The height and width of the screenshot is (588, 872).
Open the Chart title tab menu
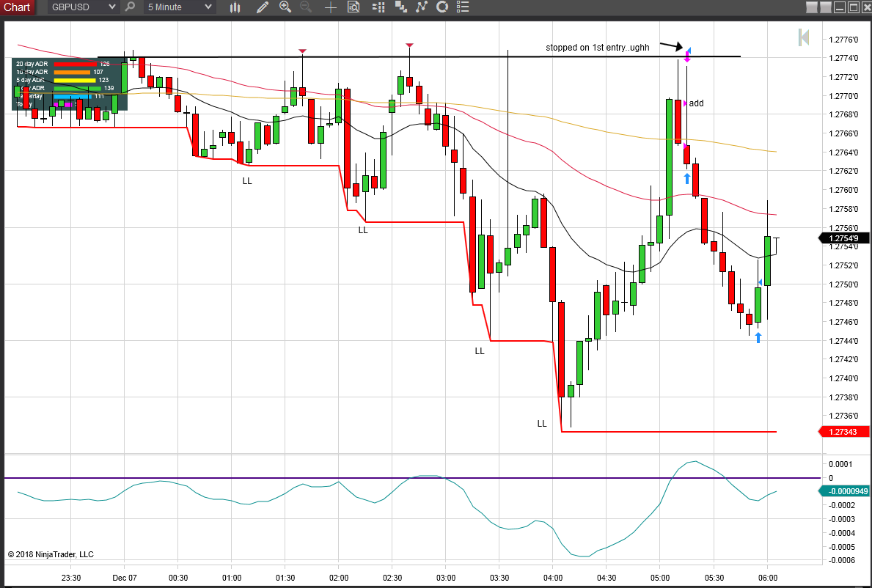click(x=18, y=7)
